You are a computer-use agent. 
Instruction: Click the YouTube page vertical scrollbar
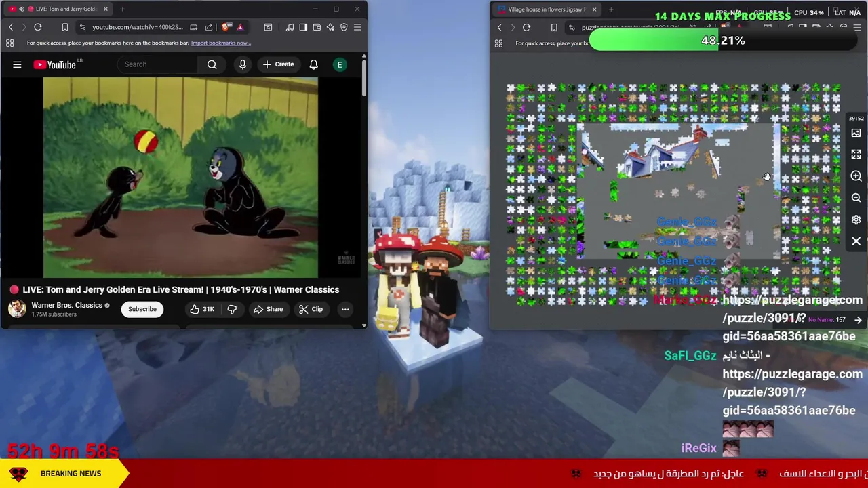coord(364,78)
